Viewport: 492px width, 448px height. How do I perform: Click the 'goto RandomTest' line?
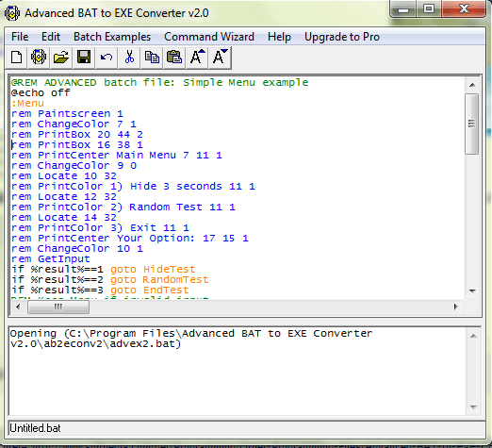tap(110, 280)
